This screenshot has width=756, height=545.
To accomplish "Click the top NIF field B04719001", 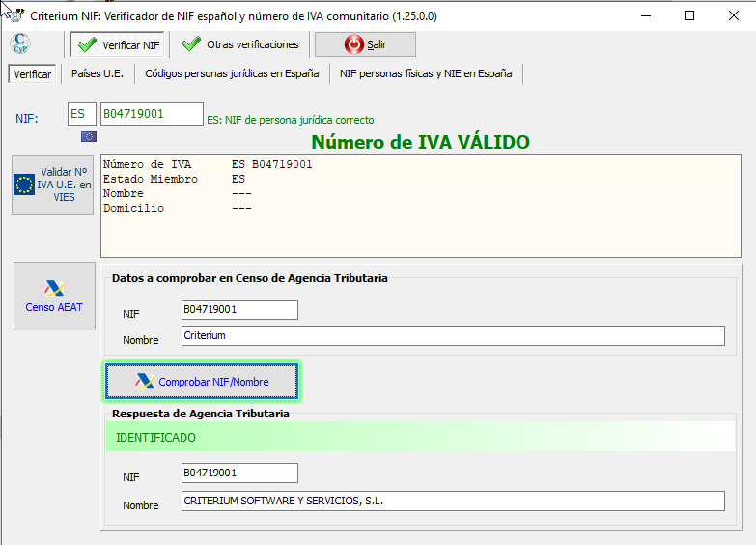I will point(152,114).
